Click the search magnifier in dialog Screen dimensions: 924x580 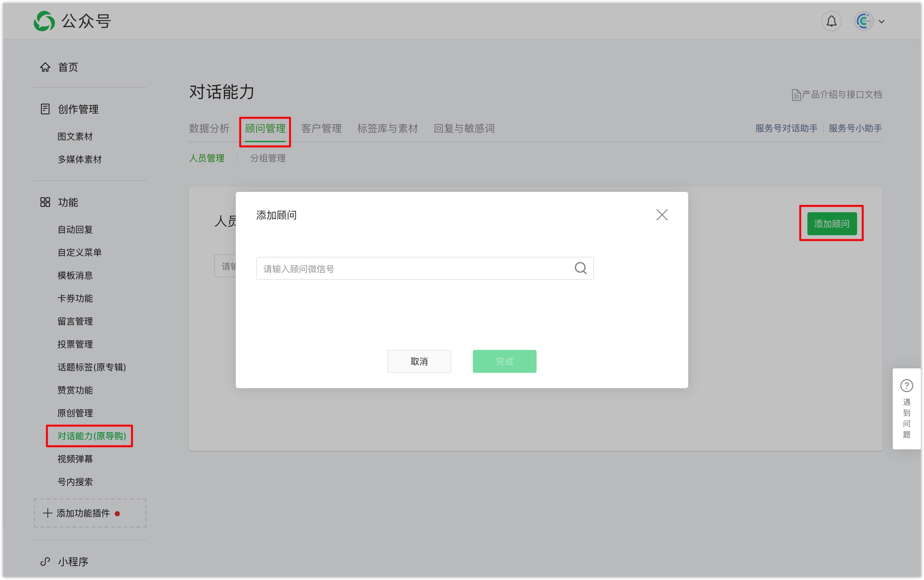click(581, 268)
